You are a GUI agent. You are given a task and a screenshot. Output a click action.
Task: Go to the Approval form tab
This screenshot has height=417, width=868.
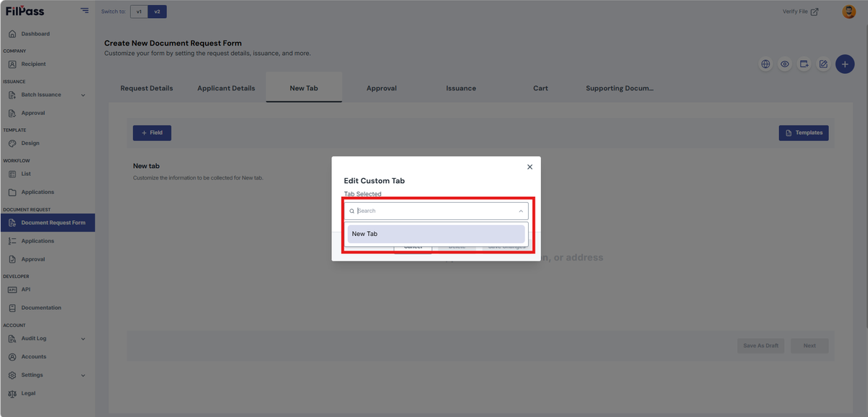(x=382, y=88)
